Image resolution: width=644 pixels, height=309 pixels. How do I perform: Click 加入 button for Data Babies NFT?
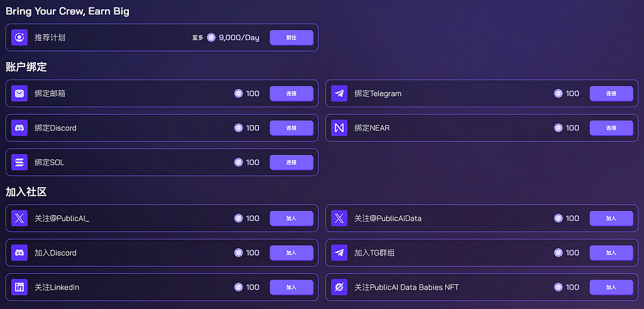611,287
